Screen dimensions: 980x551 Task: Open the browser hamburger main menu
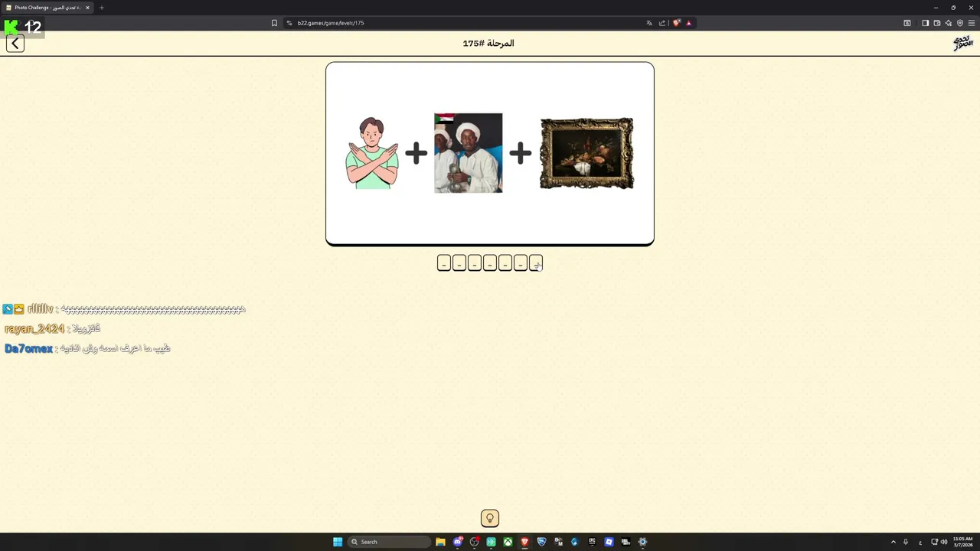click(972, 23)
